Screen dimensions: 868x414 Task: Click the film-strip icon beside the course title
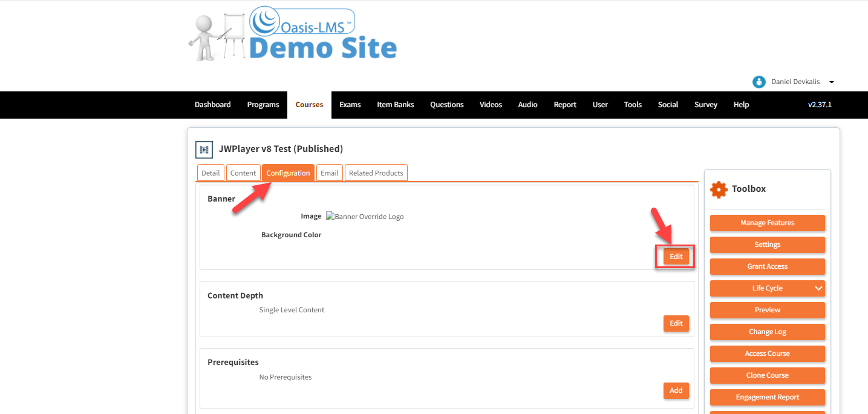pyautogui.click(x=204, y=149)
